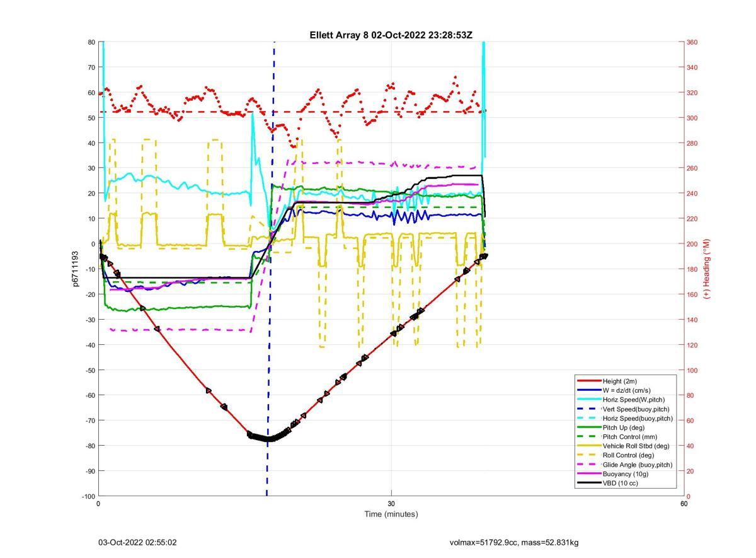Select legend entry 'Vert Speed(buoy,pitch)'
Screen dimensions: 756x558
click(638, 409)
